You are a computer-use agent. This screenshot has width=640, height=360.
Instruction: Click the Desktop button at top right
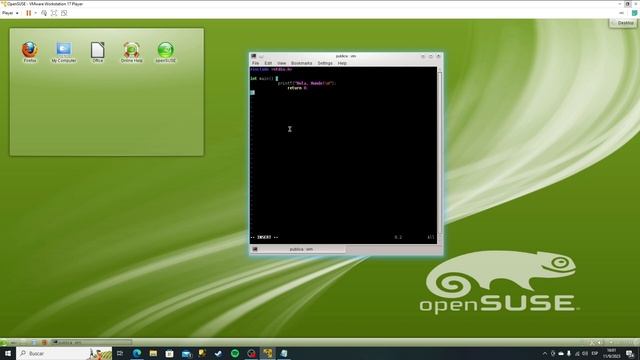click(623, 23)
